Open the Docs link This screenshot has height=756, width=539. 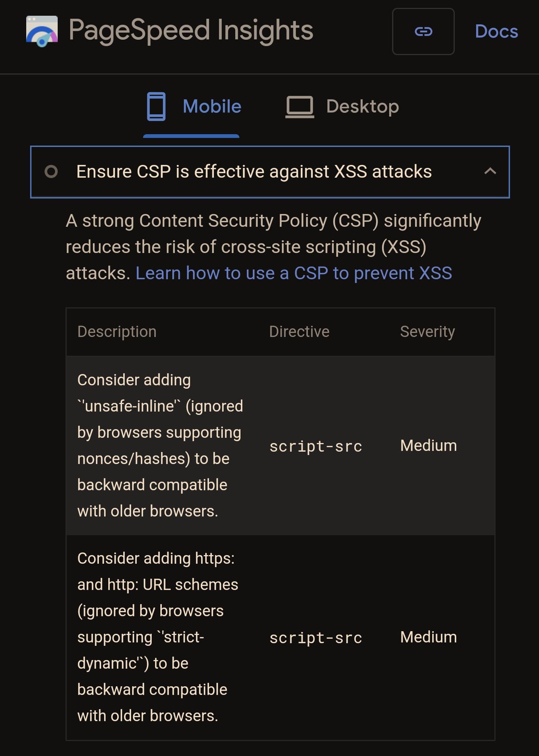coord(496,31)
